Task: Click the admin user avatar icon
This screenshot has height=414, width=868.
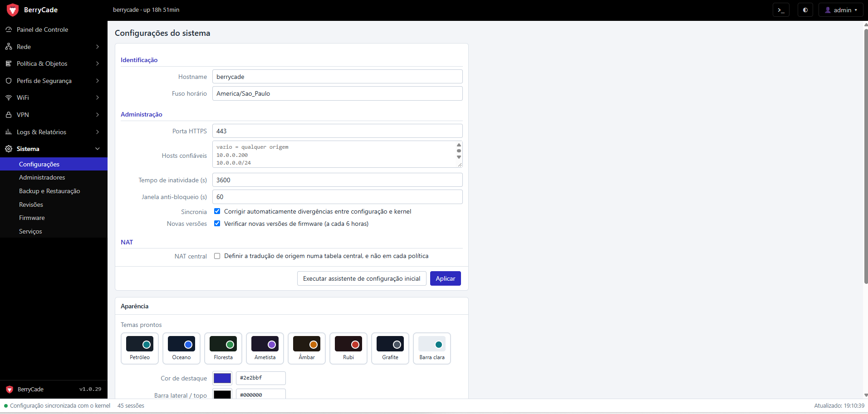Action: pos(828,10)
